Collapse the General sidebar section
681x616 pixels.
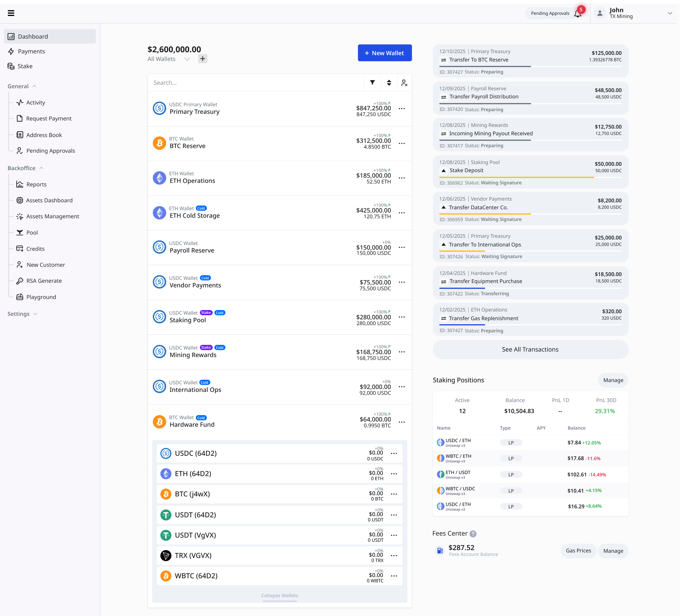pyautogui.click(x=35, y=87)
